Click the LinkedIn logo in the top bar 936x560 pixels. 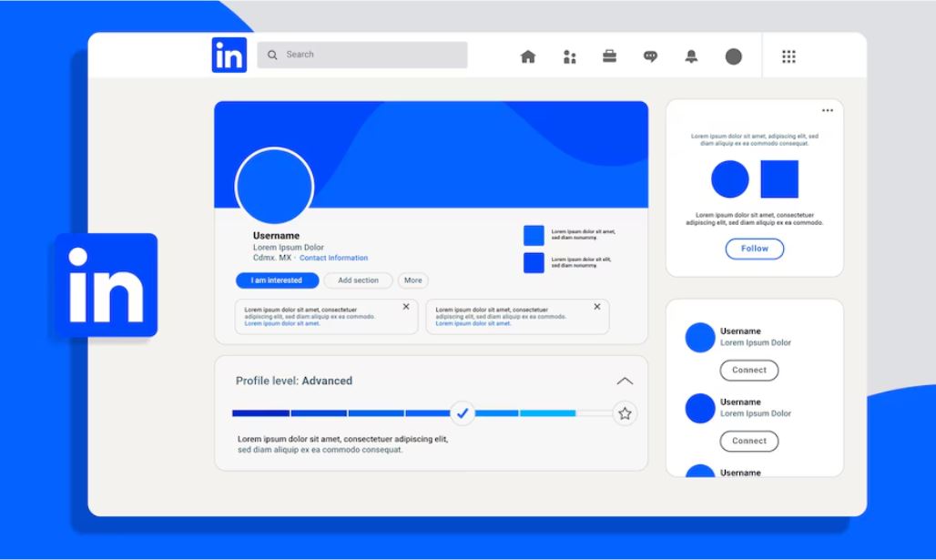point(229,55)
